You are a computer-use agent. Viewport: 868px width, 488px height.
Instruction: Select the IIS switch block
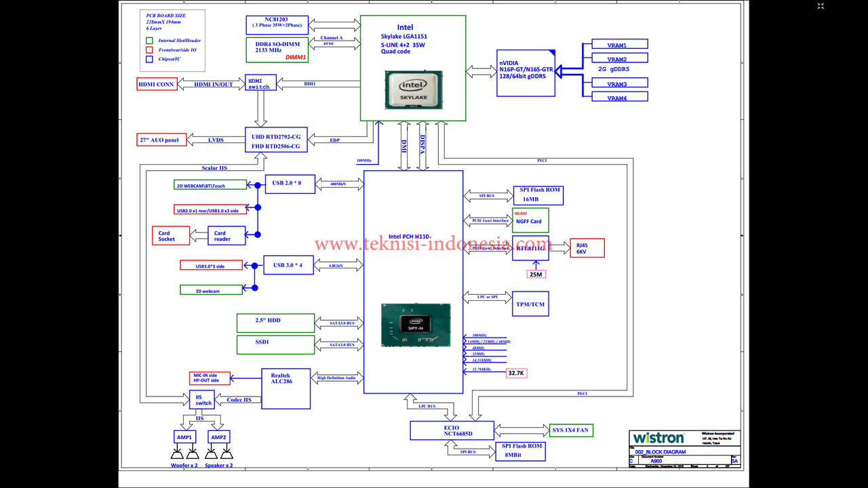click(202, 399)
